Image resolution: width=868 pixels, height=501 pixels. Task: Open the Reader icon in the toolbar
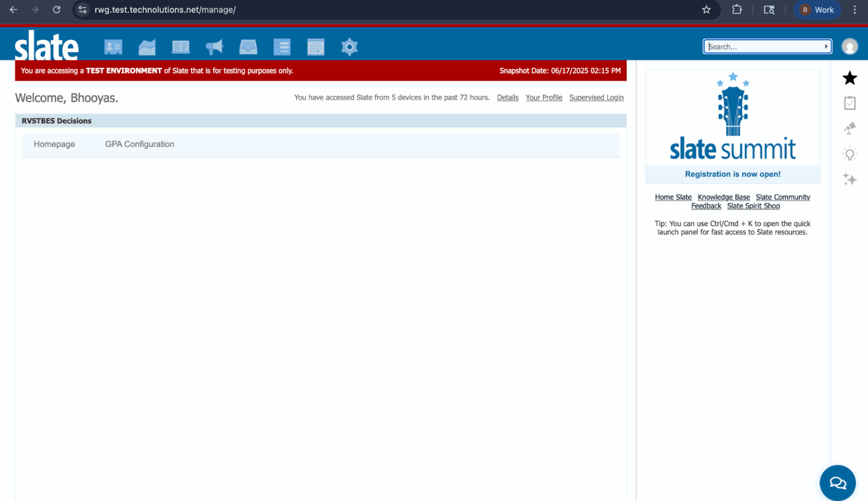click(x=181, y=46)
